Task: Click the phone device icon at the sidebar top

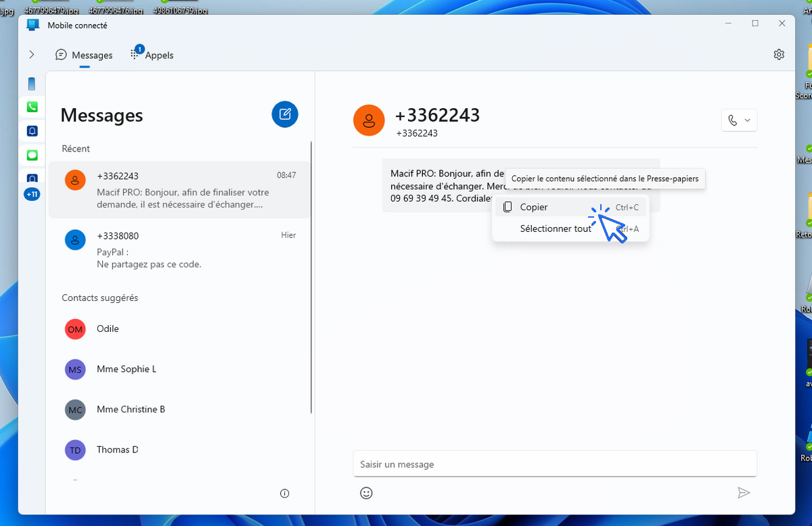Action: (x=32, y=83)
